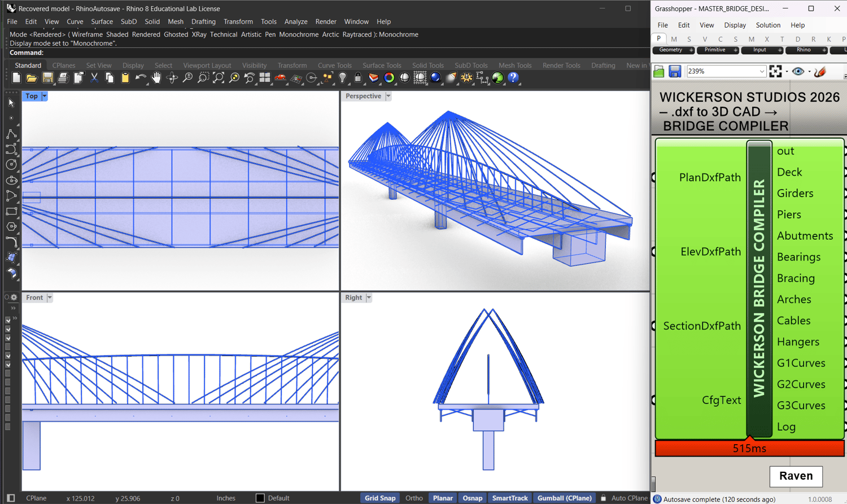Click the Raven button
847x504 pixels.
click(x=796, y=476)
